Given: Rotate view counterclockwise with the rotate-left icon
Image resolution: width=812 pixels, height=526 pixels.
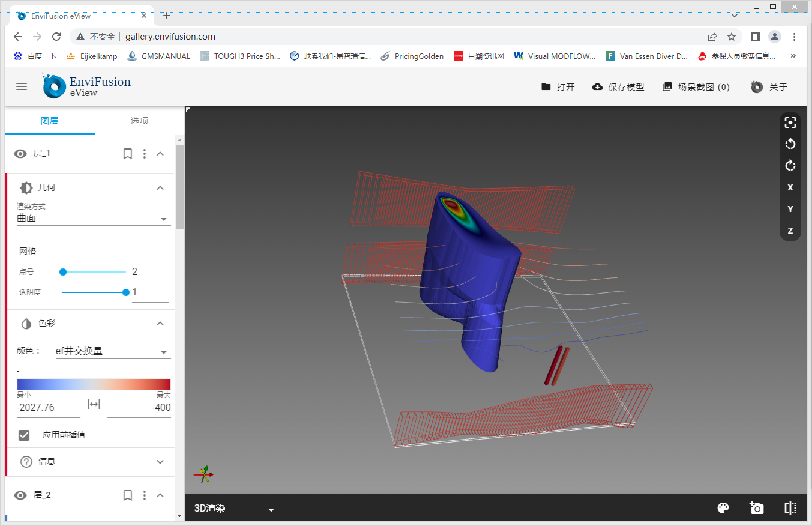Looking at the screenshot, I should pos(790,144).
